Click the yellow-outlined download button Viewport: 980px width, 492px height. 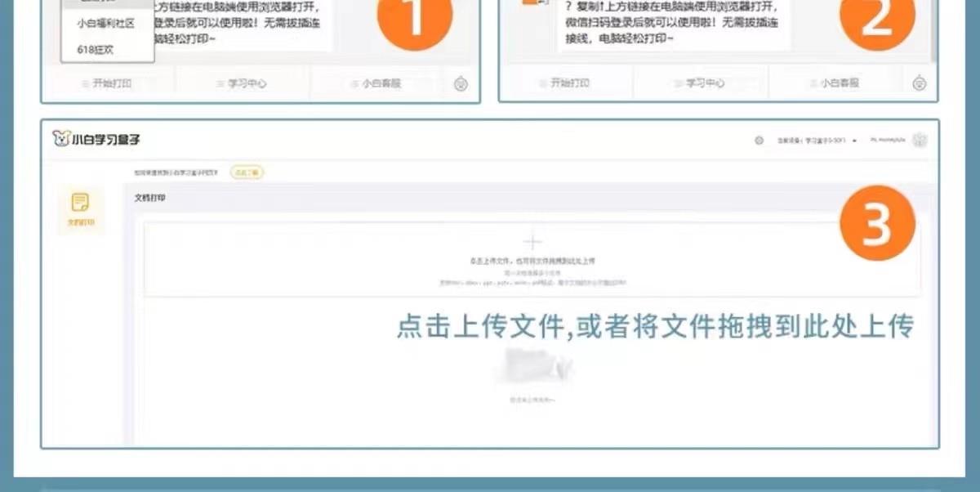coord(247,172)
